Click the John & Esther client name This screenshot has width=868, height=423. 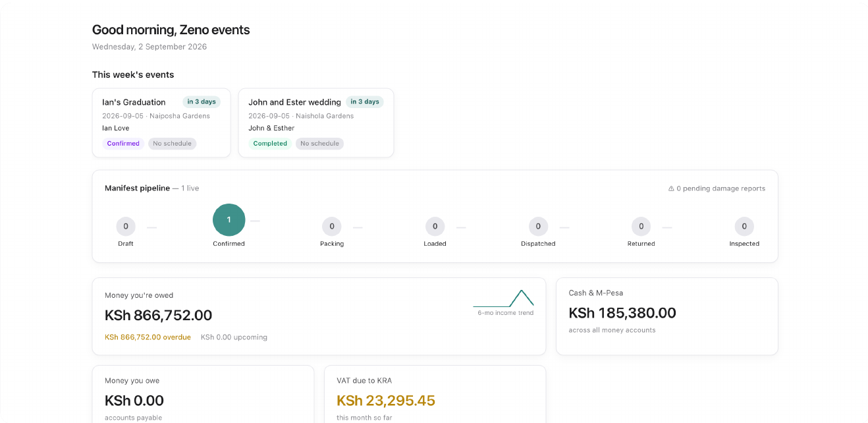(271, 128)
